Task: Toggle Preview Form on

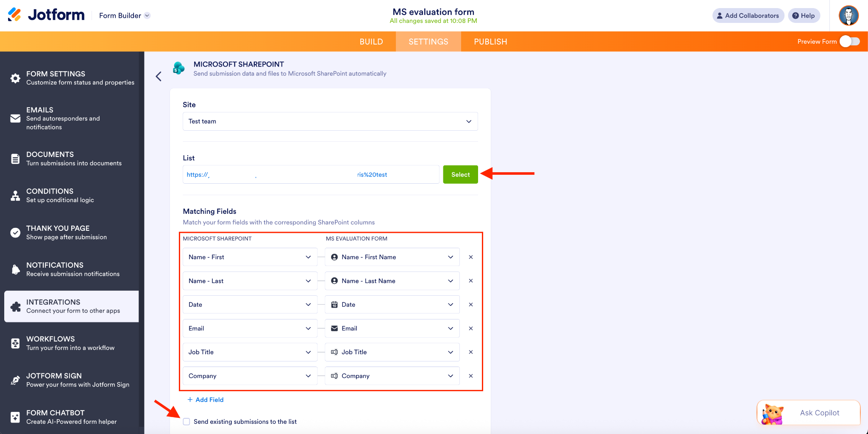Action: coord(850,41)
